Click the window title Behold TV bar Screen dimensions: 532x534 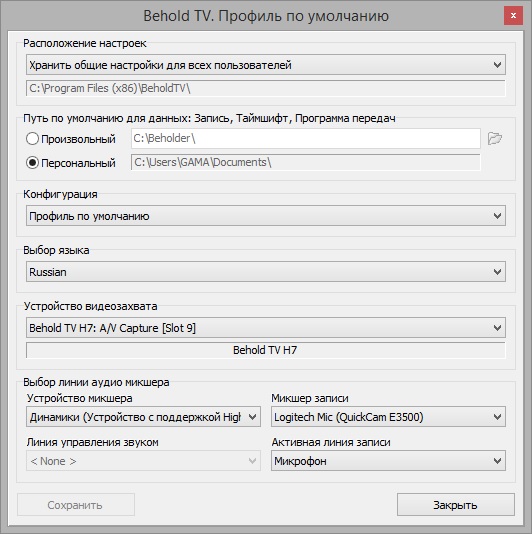click(266, 16)
